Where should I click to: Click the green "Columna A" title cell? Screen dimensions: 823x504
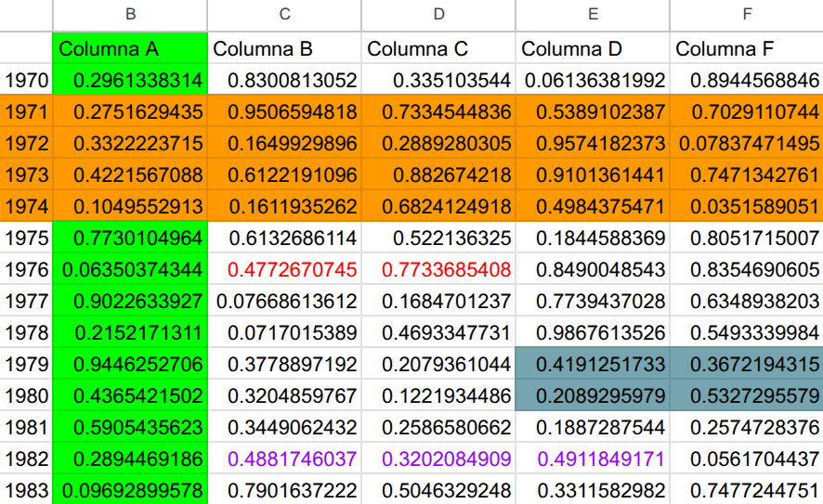[x=130, y=49]
